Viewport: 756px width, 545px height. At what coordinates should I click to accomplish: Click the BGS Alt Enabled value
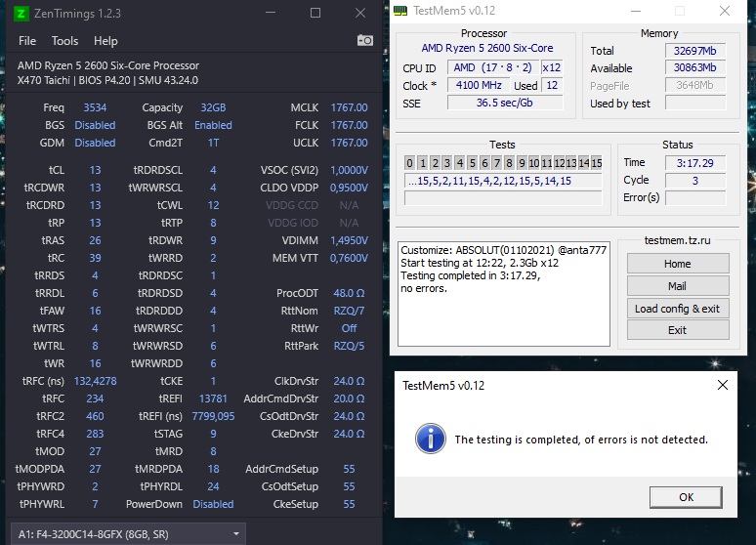[x=213, y=125]
